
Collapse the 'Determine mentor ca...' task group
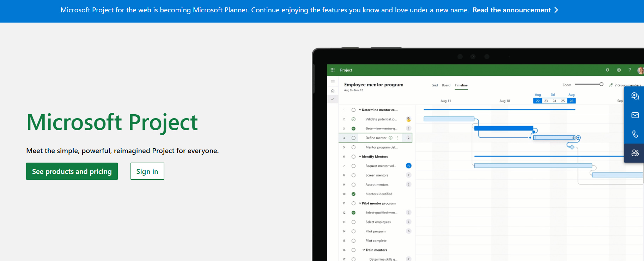pos(360,110)
